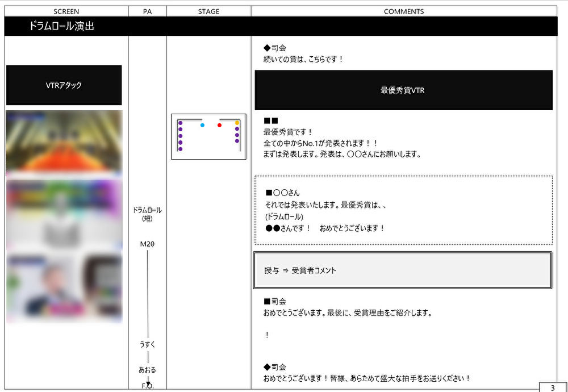Open the top blurred stage thumbnail
568x392 pixels.
[x=64, y=141]
